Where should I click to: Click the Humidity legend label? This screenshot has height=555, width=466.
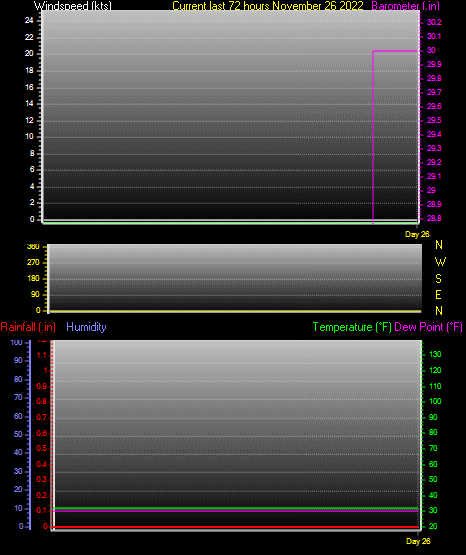(x=86, y=327)
